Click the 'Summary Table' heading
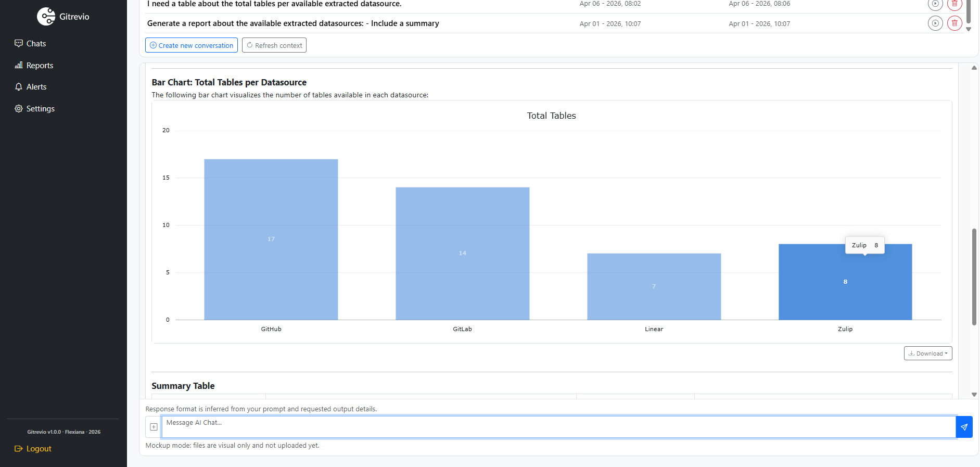Viewport: 980px width, 467px height. point(183,386)
